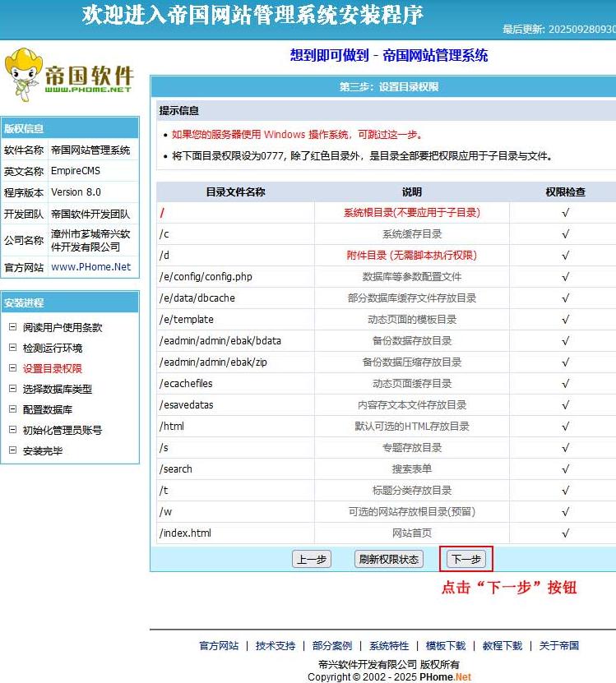Open the 部分案例 footer link

[x=332, y=646]
